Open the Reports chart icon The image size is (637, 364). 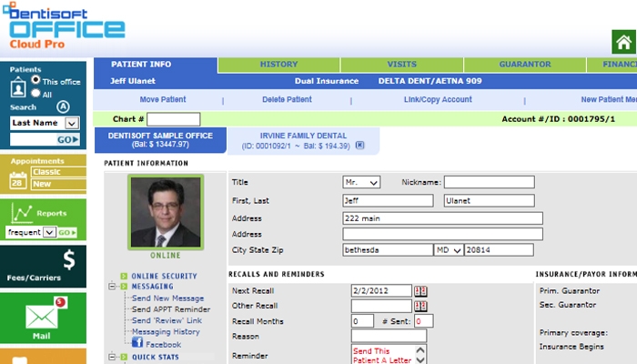pos(22,212)
